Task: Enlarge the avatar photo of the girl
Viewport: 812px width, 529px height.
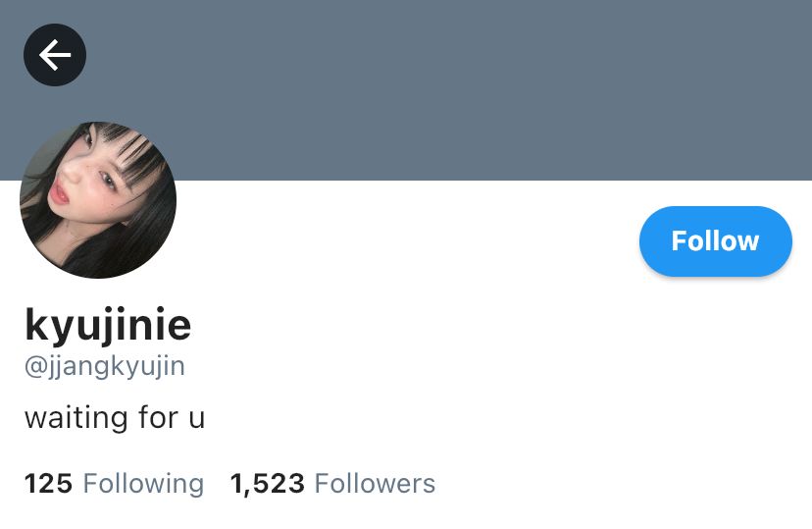Action: [98, 200]
